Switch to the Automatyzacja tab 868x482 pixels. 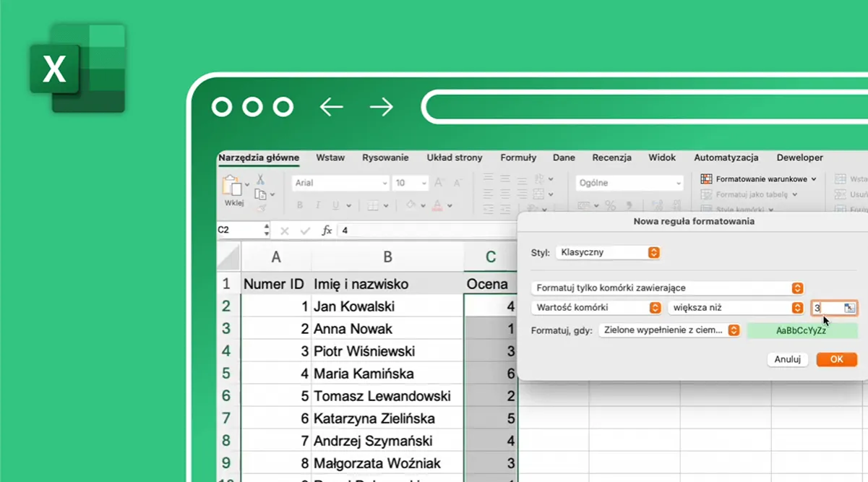click(726, 158)
